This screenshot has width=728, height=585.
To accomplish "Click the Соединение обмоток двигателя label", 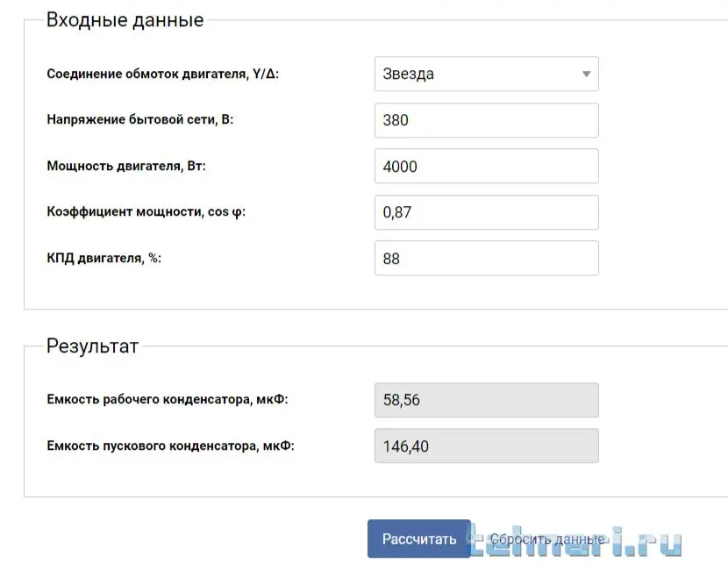I will click(162, 74).
